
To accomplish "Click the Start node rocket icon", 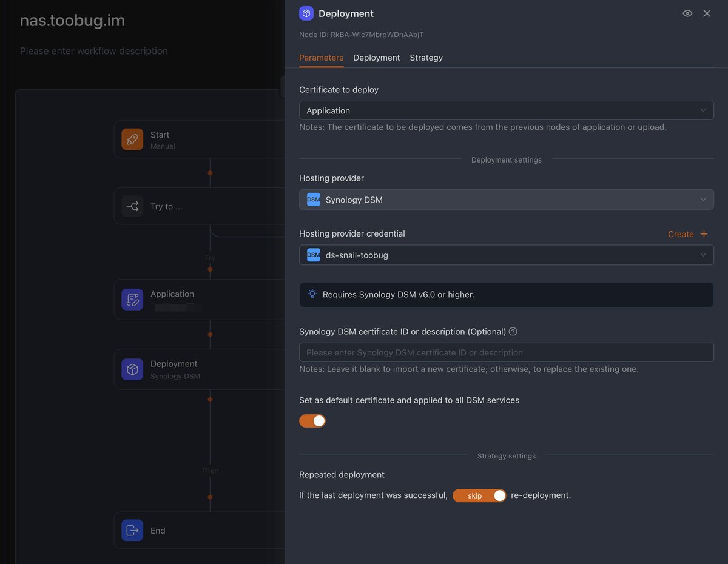I will (132, 139).
